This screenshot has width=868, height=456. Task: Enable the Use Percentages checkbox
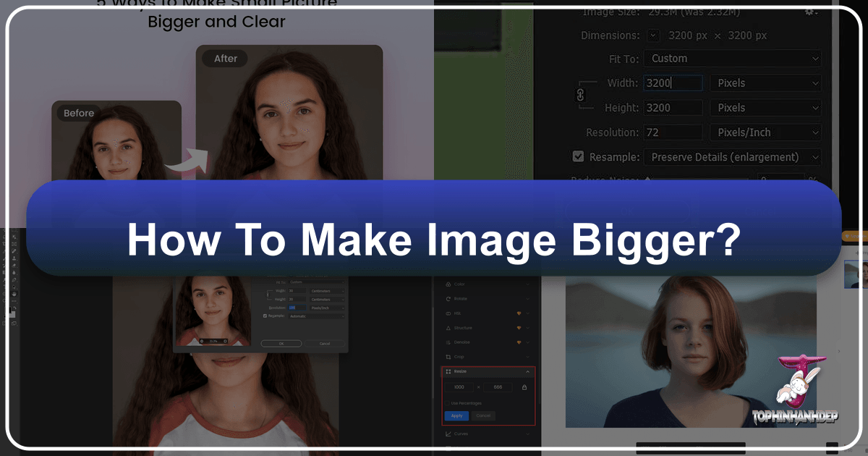point(446,402)
